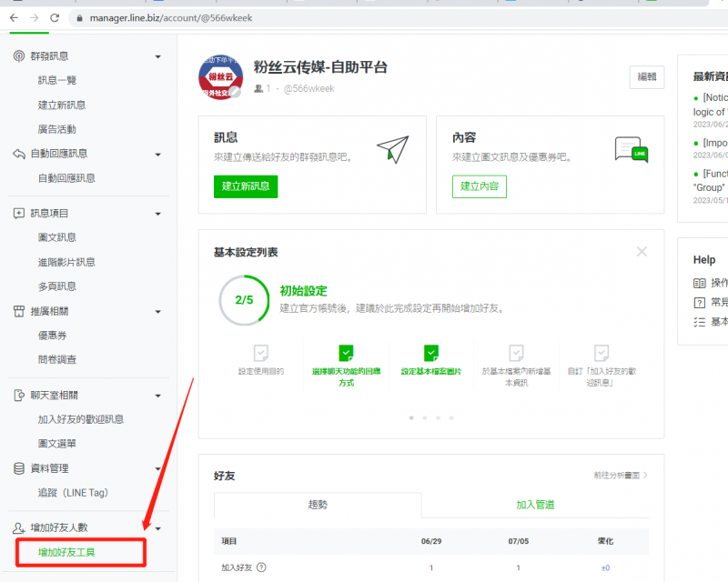The image size is (728, 582).
Task: Click the 初始設定 heading
Action: point(304,291)
